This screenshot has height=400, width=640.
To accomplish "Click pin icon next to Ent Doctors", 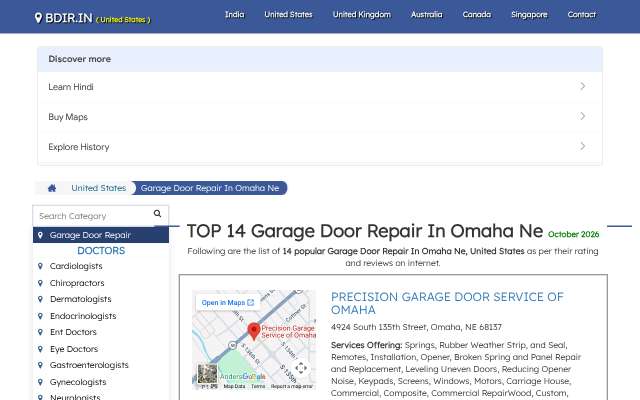I will pyautogui.click(x=40, y=332).
